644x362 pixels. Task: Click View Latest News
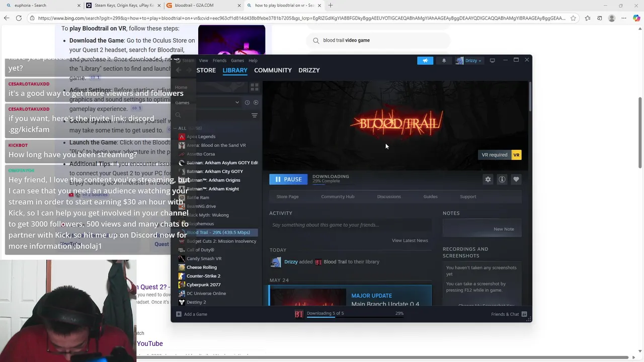(x=410, y=240)
